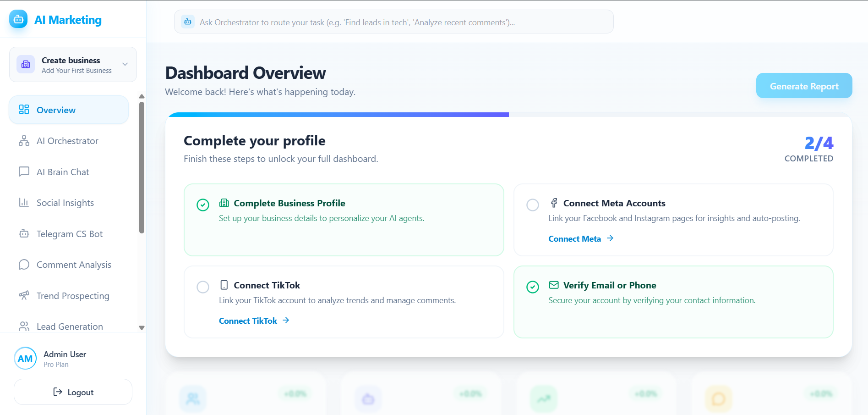
Task: Click the building icon beside Create business
Action: (26, 64)
